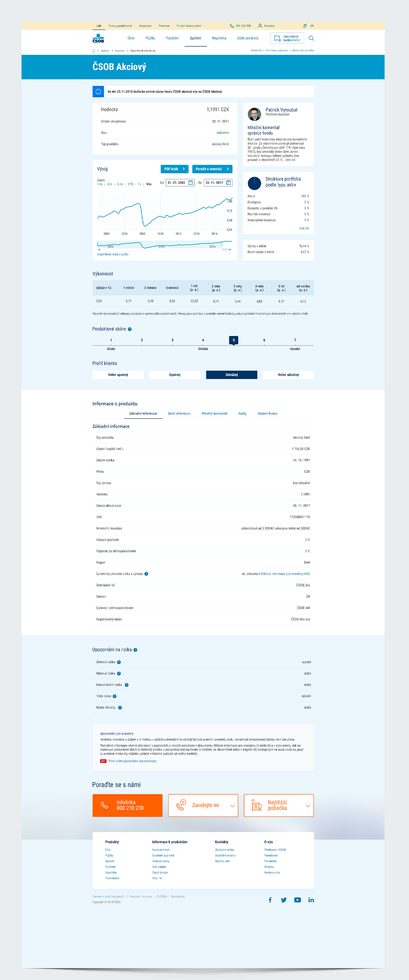The width and height of the screenshot is (409, 980).
Task: Click Patrick Vyroubal's portrait photo
Action: click(x=254, y=114)
